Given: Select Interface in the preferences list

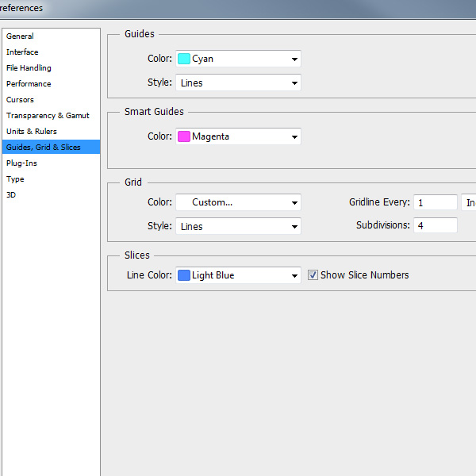Looking at the screenshot, I should (22, 52).
